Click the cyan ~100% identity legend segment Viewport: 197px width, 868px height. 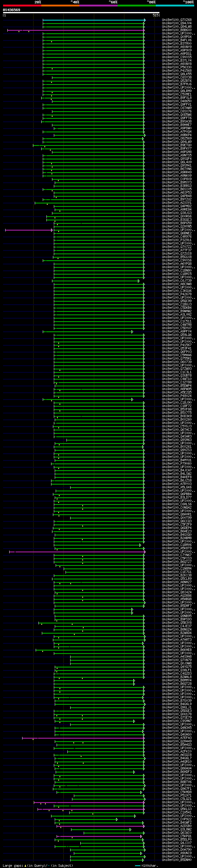click(175, 6)
